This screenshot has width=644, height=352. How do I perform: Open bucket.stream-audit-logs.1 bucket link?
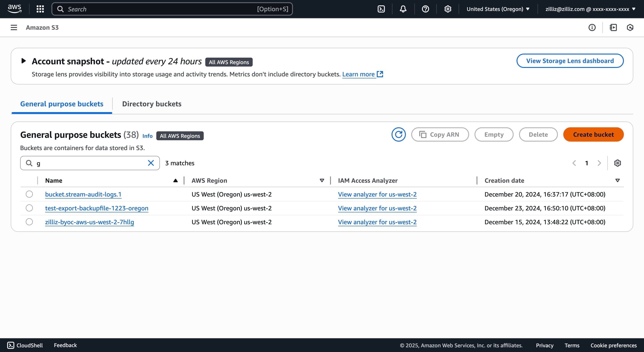[x=83, y=194]
